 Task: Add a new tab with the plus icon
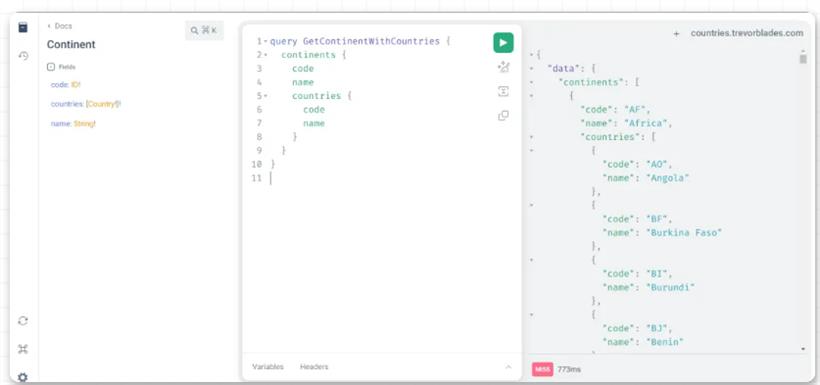click(676, 33)
